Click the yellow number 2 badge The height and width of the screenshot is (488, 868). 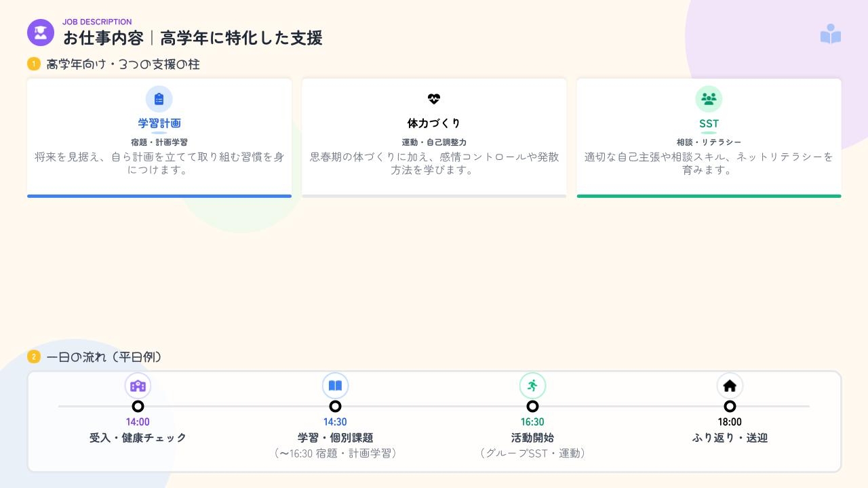click(x=34, y=357)
